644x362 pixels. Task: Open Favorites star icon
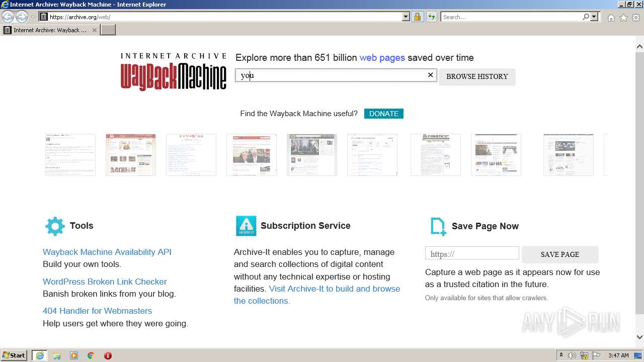pos(623,18)
